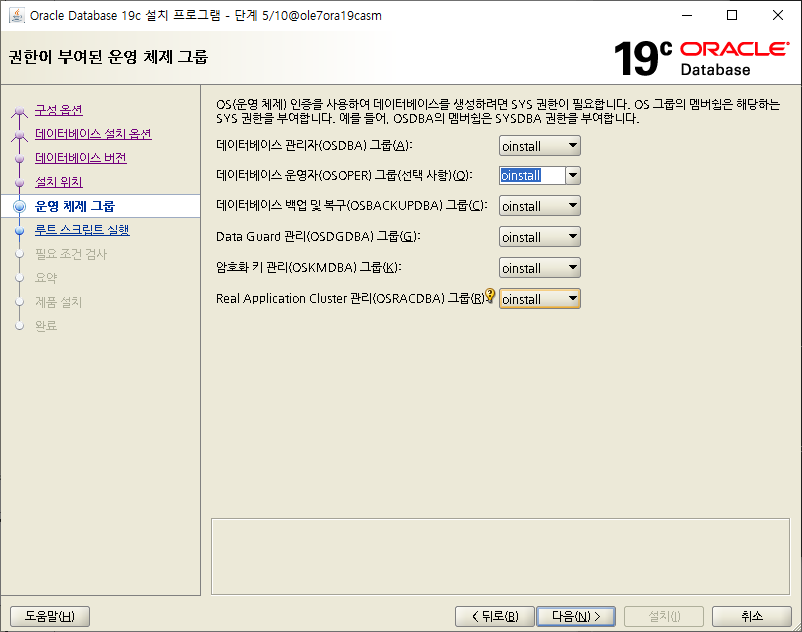Click the 데이터베이스 관리자(OSDBA) 그룹 label

314,145
